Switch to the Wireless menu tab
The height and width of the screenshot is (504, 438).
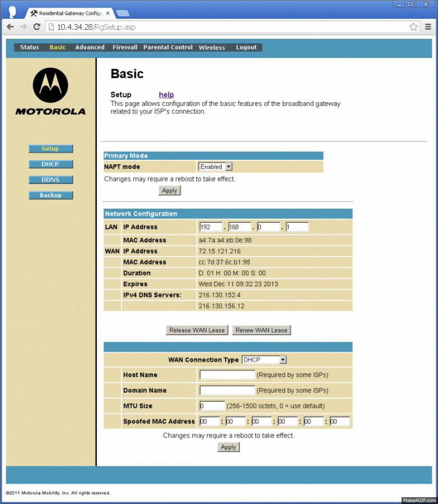(x=212, y=47)
